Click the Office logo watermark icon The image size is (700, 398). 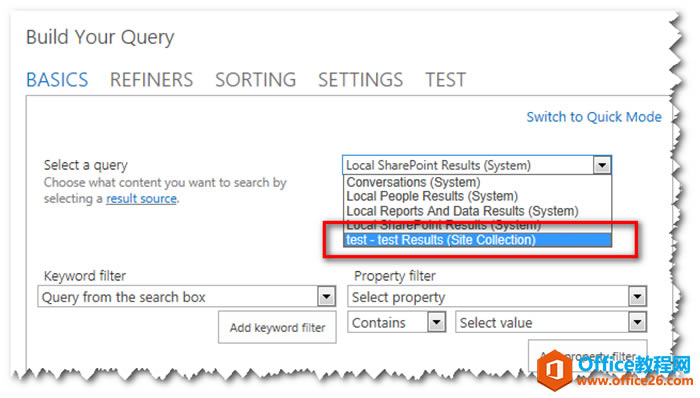point(554,370)
